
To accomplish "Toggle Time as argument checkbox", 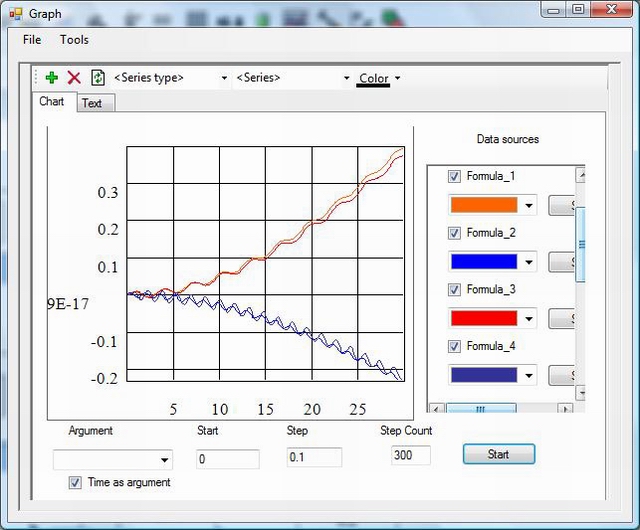I will click(75, 483).
